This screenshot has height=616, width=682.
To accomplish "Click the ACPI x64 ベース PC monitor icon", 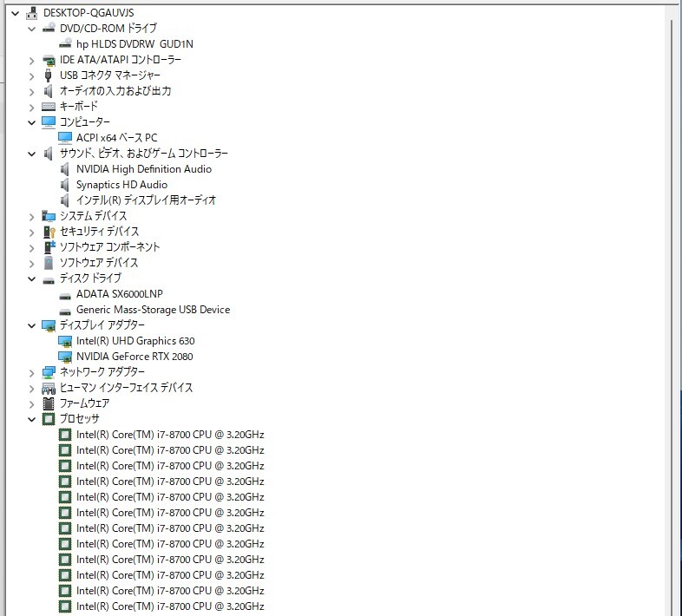I will pos(65,138).
